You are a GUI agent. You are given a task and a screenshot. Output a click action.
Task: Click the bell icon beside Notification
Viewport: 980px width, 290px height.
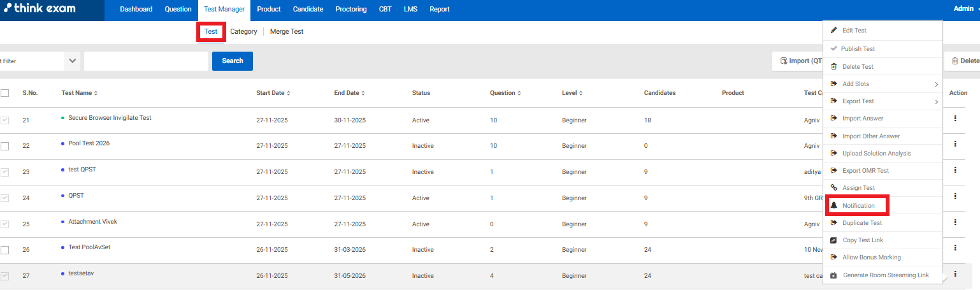pyautogui.click(x=833, y=206)
